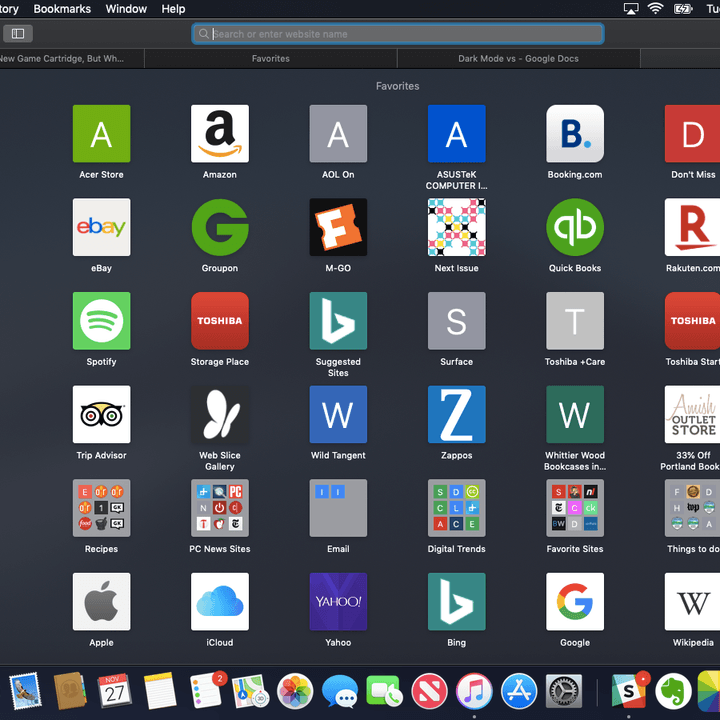Open the Window menu
Image resolution: width=720 pixels, height=720 pixels.
[x=126, y=9]
